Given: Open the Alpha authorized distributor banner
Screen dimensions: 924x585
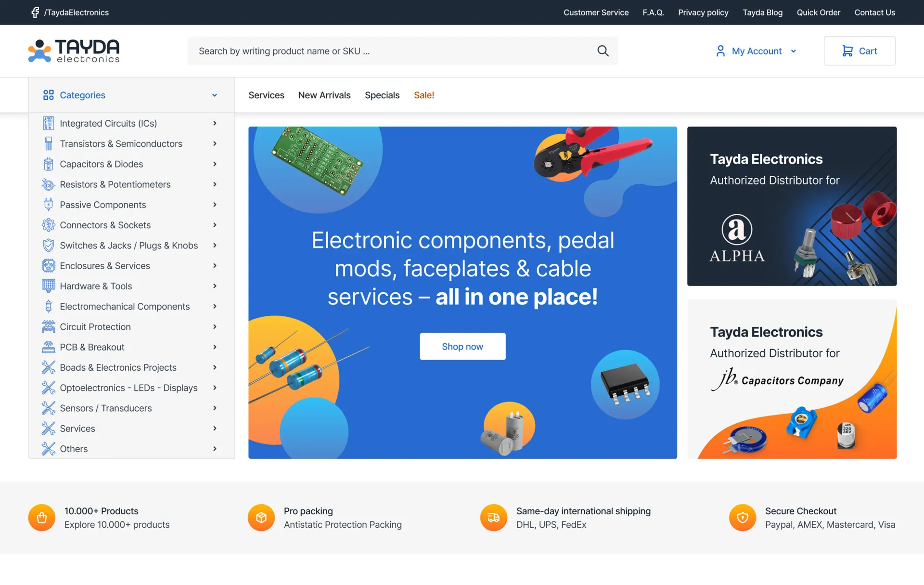Looking at the screenshot, I should point(792,206).
